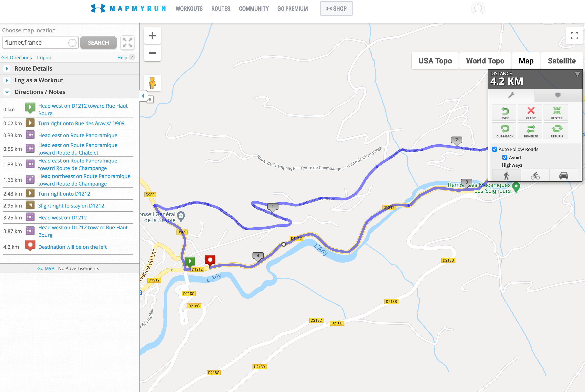585x392 pixels.
Task: Uncheck Auto Follow Roads checkbox
Action: point(494,149)
